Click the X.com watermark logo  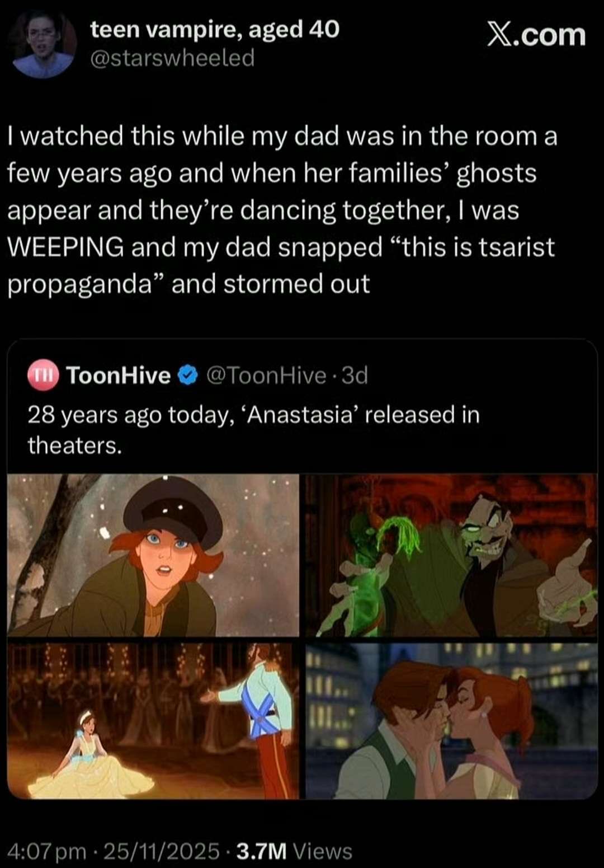click(x=536, y=35)
